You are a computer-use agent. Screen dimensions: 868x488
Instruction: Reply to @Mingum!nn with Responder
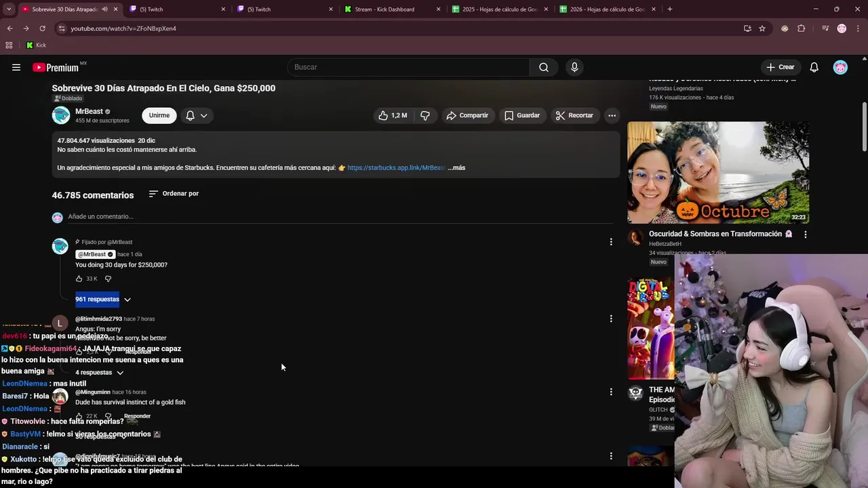click(137, 416)
